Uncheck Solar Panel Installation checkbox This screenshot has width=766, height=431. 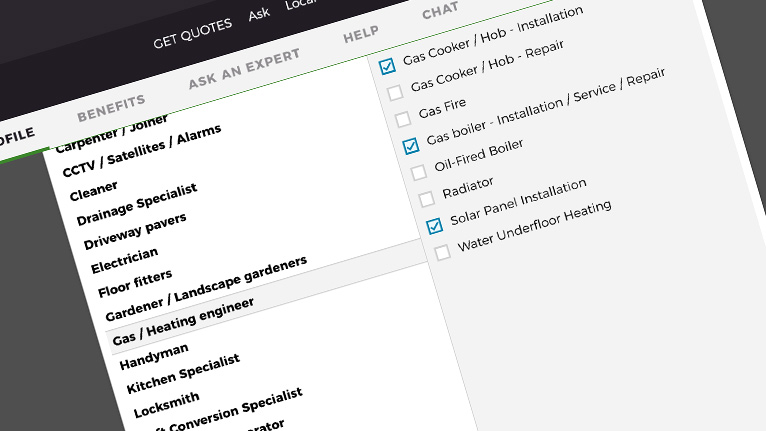[434, 226]
